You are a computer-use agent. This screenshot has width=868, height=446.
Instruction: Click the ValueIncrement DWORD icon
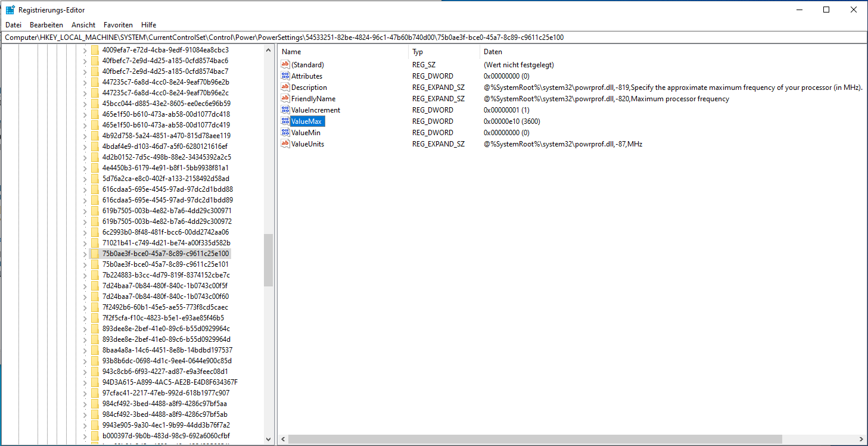[285, 110]
